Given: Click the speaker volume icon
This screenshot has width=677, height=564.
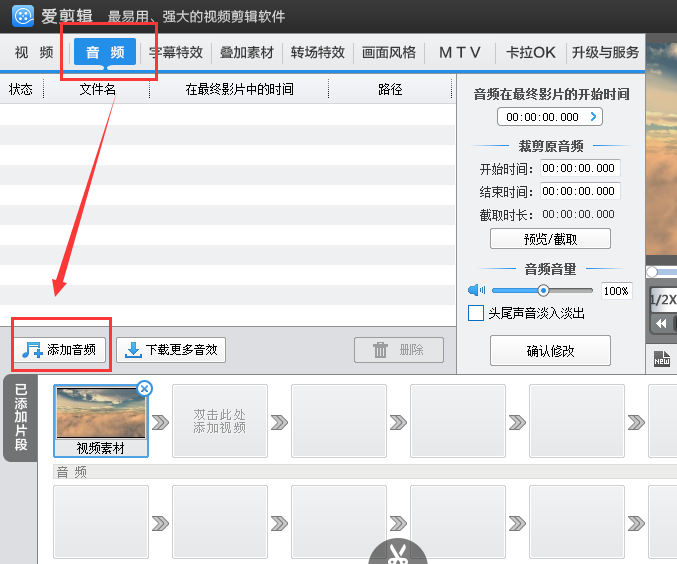Looking at the screenshot, I should tap(476, 291).
